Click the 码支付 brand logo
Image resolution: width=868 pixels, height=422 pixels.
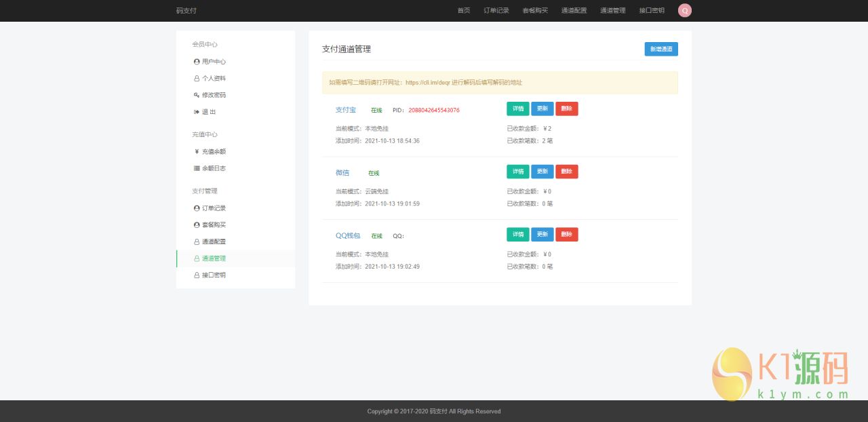(186, 10)
